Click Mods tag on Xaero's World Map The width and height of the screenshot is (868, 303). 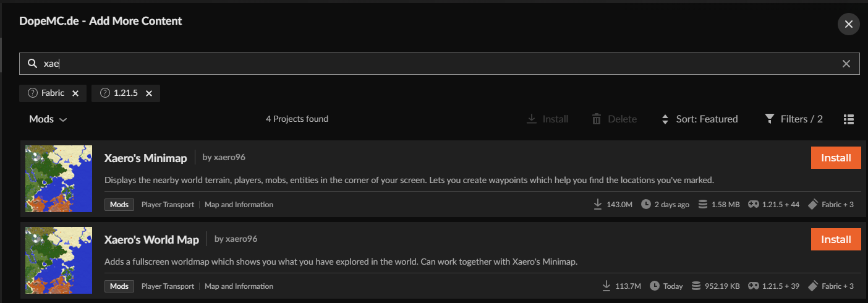coord(119,286)
